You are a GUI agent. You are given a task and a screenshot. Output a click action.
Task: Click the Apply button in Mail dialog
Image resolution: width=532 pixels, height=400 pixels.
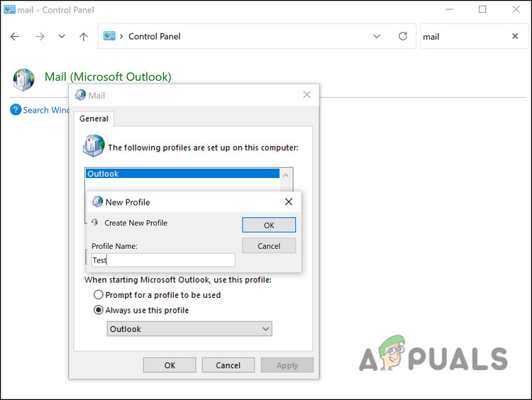287,365
